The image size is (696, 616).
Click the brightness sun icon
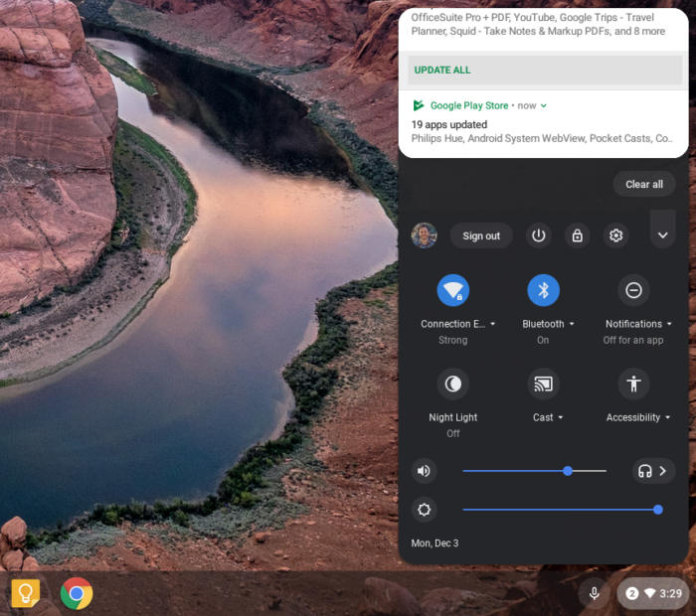[x=424, y=510]
